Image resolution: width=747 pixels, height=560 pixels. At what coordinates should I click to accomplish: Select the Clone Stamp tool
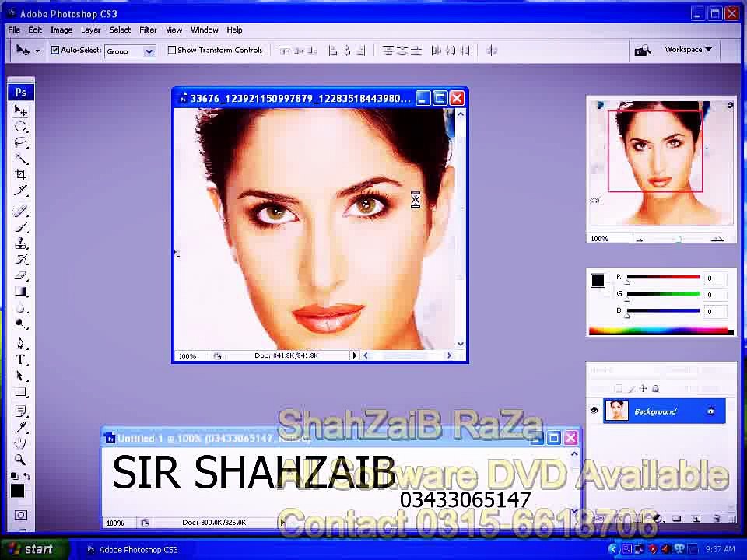pos(20,243)
